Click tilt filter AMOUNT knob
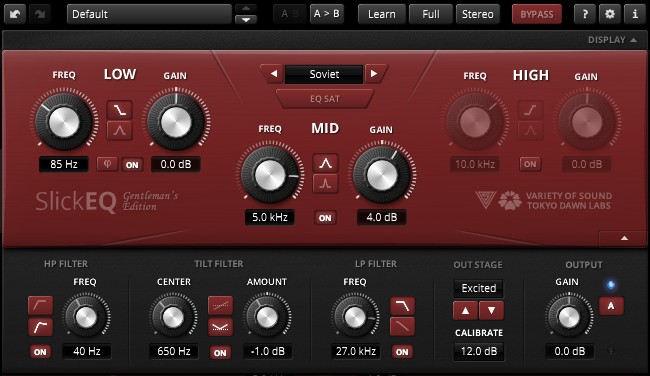Image resolution: width=650 pixels, height=376 pixels. (x=267, y=317)
